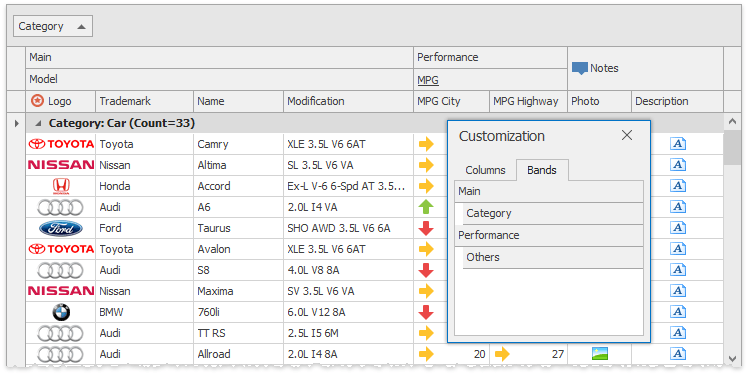Sort by the Name column header
Viewport: 748px width, 375px height.
coord(239,101)
